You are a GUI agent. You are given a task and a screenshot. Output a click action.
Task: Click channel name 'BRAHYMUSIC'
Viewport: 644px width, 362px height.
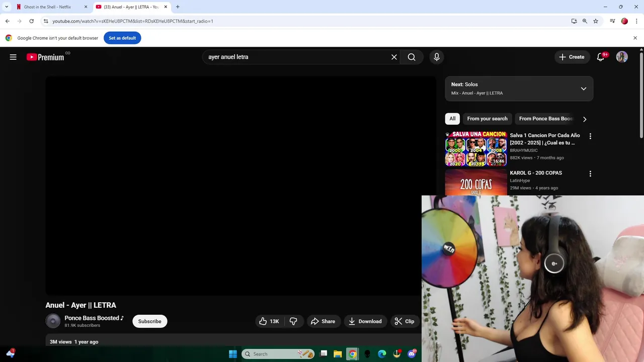[x=524, y=150]
